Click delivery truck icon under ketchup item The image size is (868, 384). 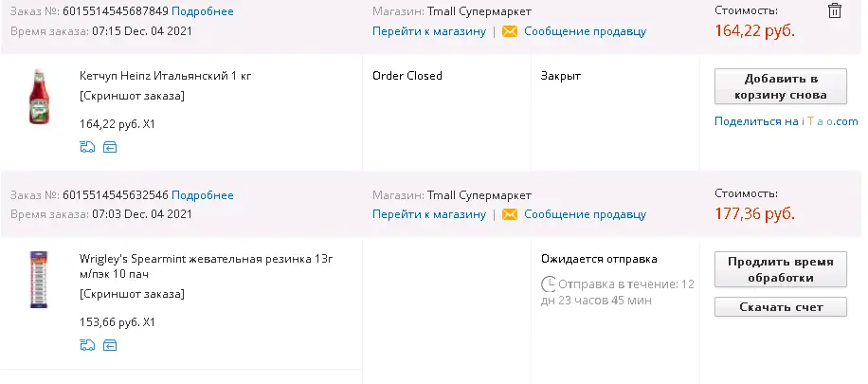click(87, 147)
